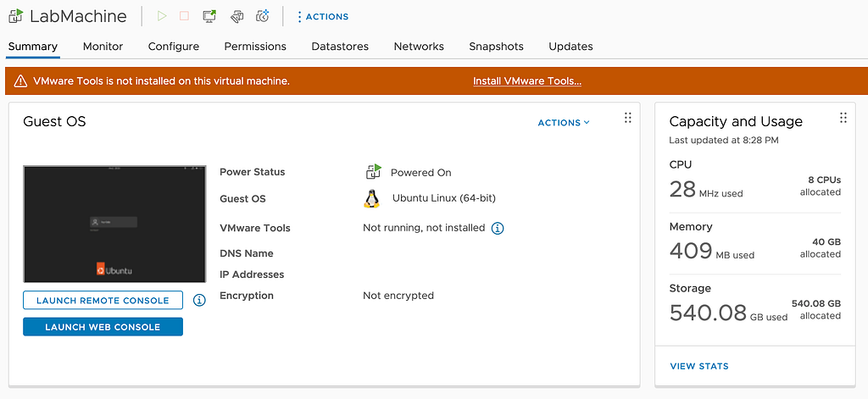Click the 'DNS Name' label
Image resolution: width=868 pixels, height=399 pixels.
point(247,253)
